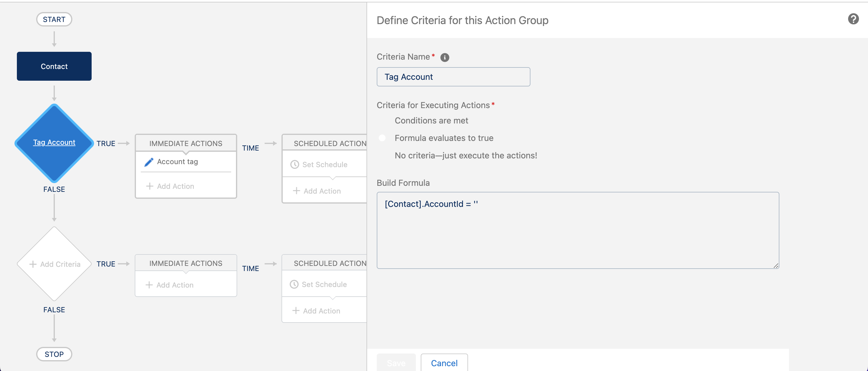
Task: Click the disabled Save button
Action: click(396, 363)
